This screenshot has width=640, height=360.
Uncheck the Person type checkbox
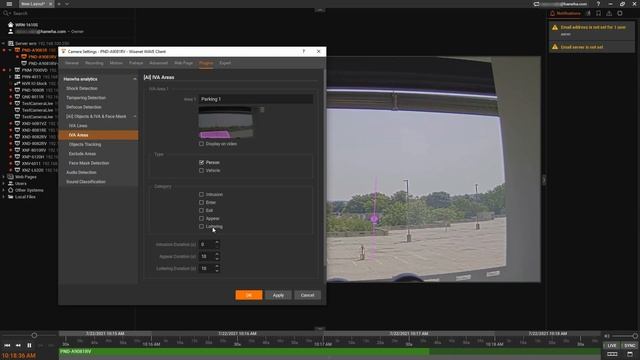click(201, 162)
